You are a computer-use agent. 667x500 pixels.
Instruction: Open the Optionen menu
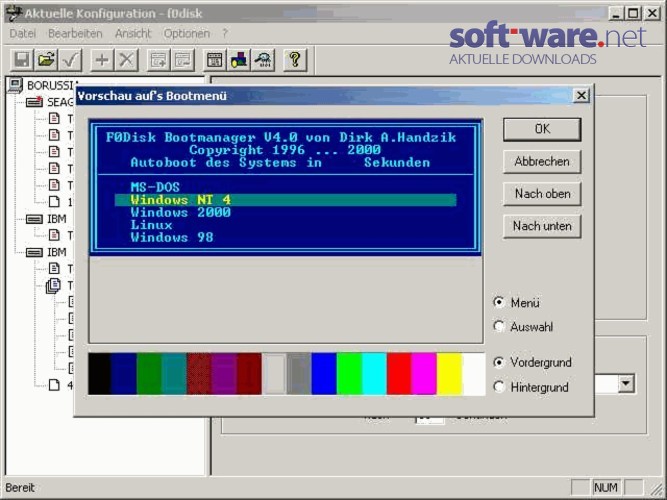187,33
